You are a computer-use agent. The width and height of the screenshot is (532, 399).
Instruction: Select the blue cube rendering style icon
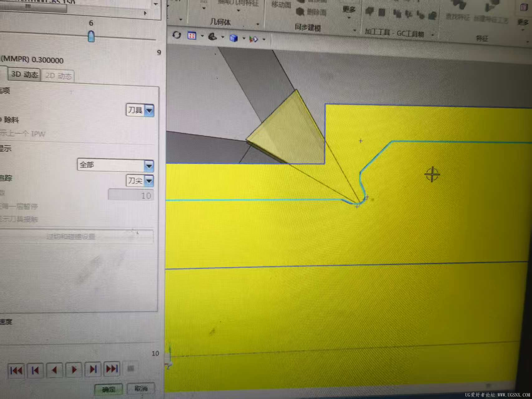point(234,38)
